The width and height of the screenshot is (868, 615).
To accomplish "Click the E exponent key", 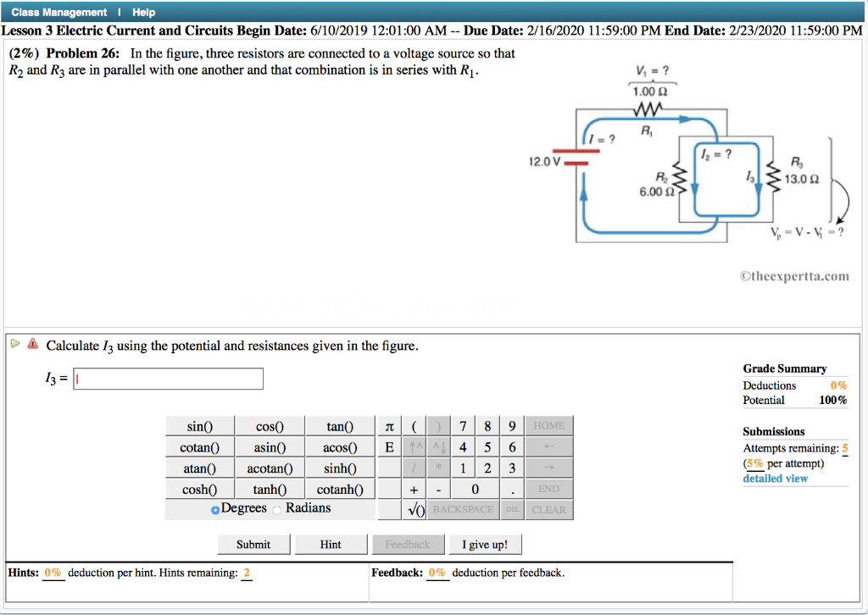I will click(x=387, y=446).
